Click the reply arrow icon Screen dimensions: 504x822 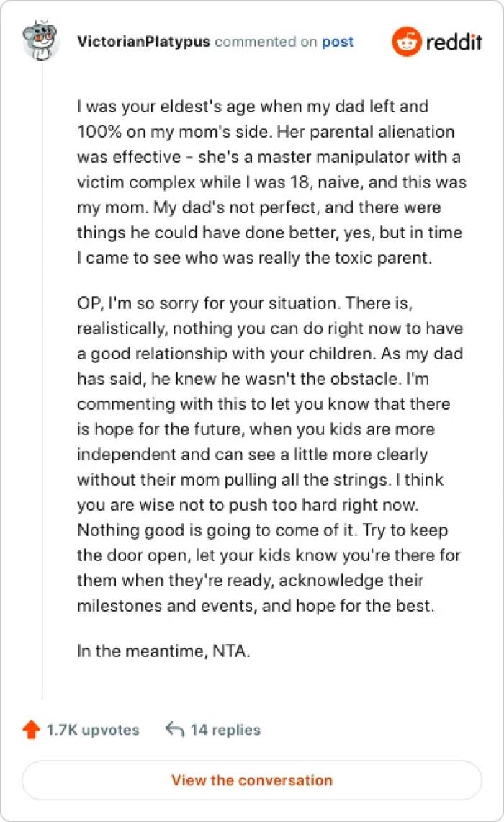175,730
